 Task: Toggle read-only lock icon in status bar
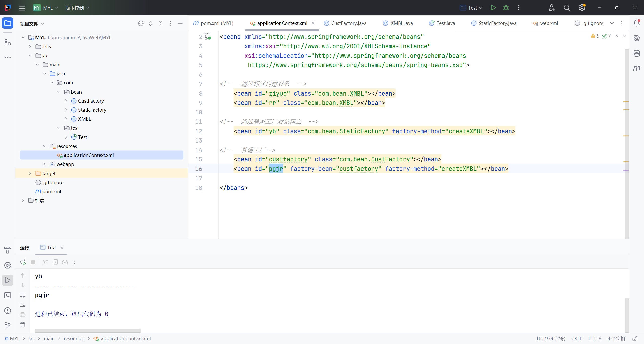click(635, 339)
